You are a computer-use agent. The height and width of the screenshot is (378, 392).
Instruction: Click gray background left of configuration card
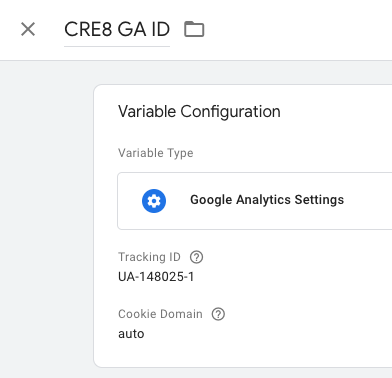(47, 219)
